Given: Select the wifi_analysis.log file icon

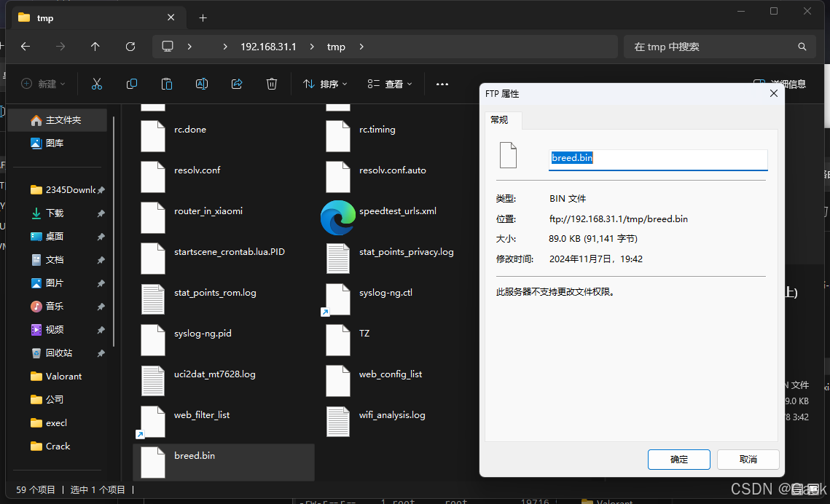Looking at the screenshot, I should tap(337, 422).
